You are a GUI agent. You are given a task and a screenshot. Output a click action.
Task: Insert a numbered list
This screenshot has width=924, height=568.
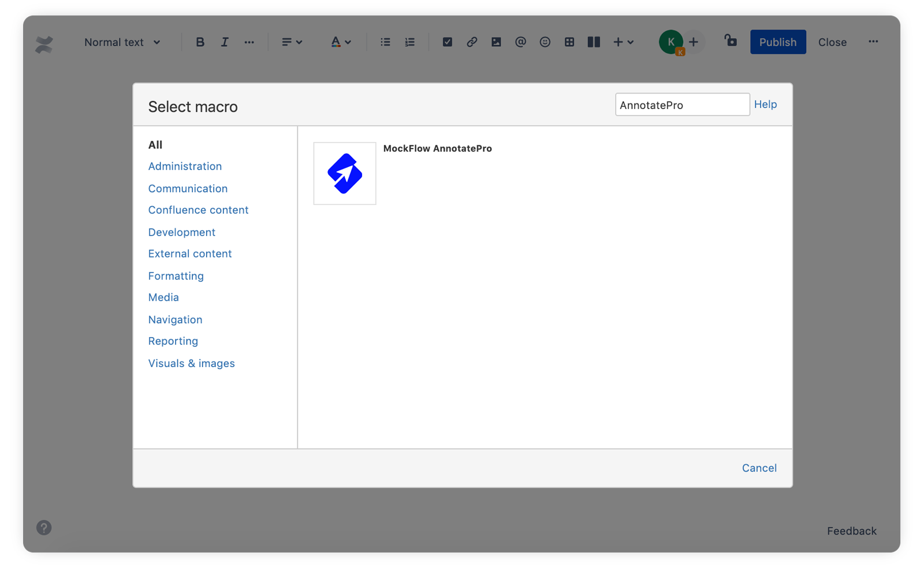(410, 42)
